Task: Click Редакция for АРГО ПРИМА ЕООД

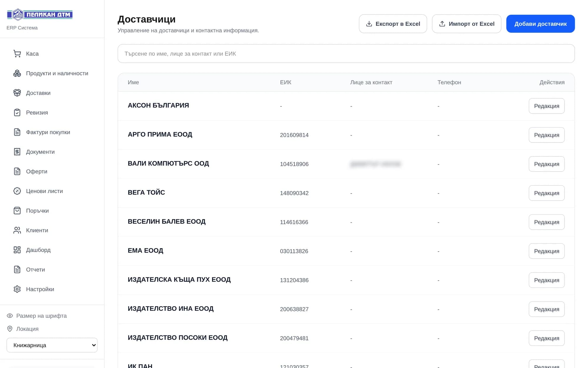Action: pos(547,135)
